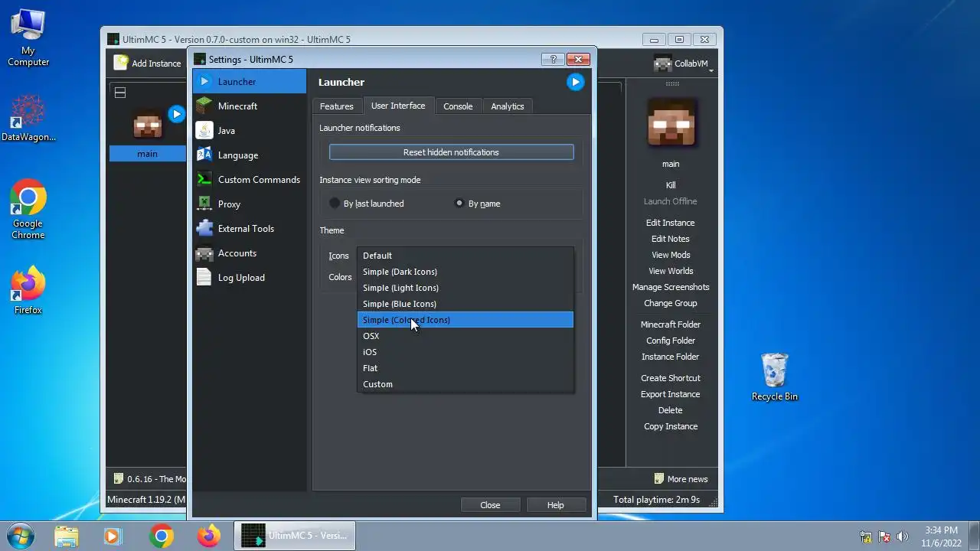Viewport: 980px width, 551px height.
Task: Select By last launched sorting
Action: 366,204
